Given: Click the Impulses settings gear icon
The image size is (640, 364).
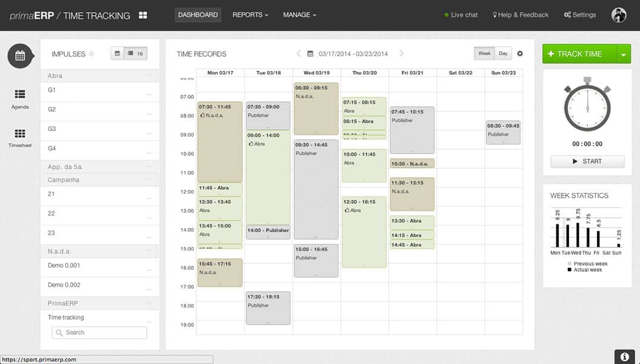Looking at the screenshot, I should click(x=92, y=54).
